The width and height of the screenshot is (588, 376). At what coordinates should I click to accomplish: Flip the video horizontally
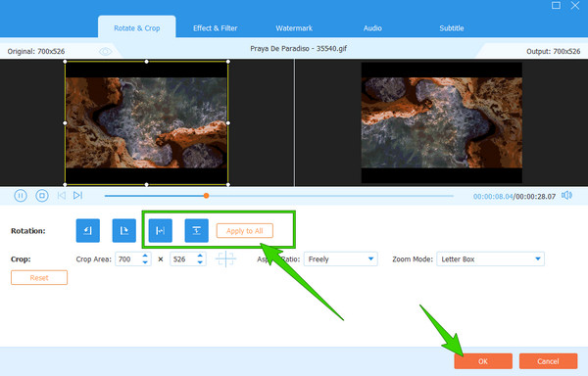(161, 230)
